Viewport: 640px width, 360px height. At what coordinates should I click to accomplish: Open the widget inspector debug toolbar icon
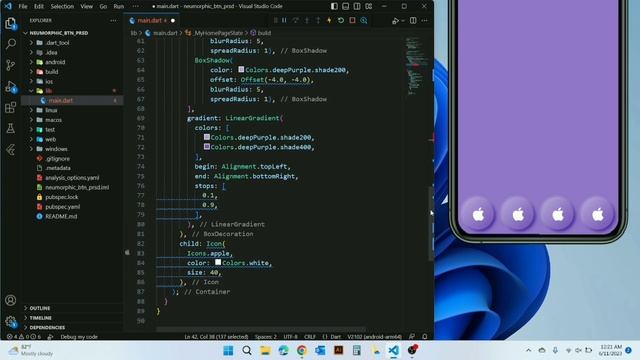tap(364, 20)
